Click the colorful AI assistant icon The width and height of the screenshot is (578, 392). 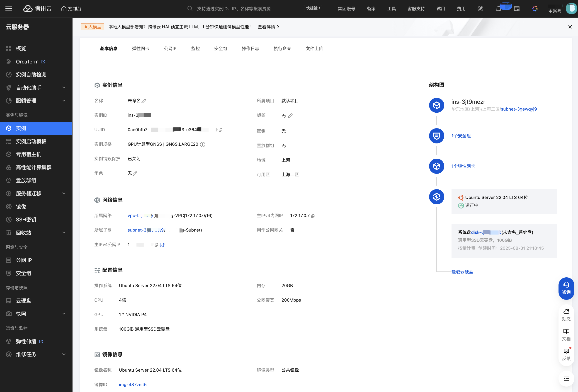coord(535,9)
